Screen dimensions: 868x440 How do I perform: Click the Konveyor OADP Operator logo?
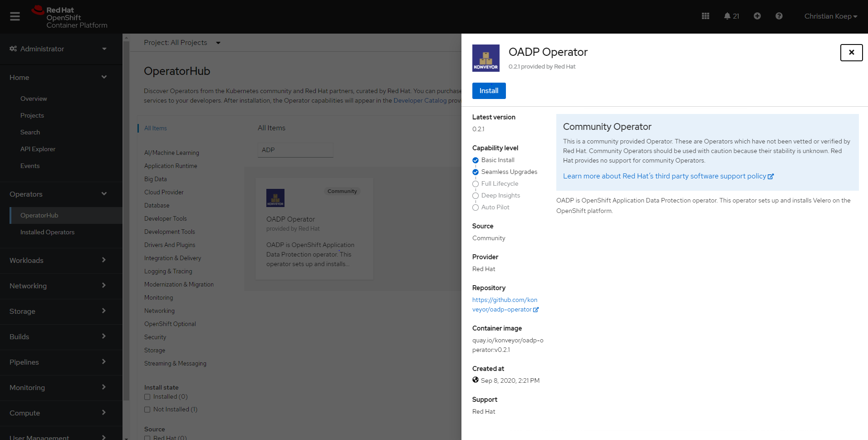coord(485,58)
